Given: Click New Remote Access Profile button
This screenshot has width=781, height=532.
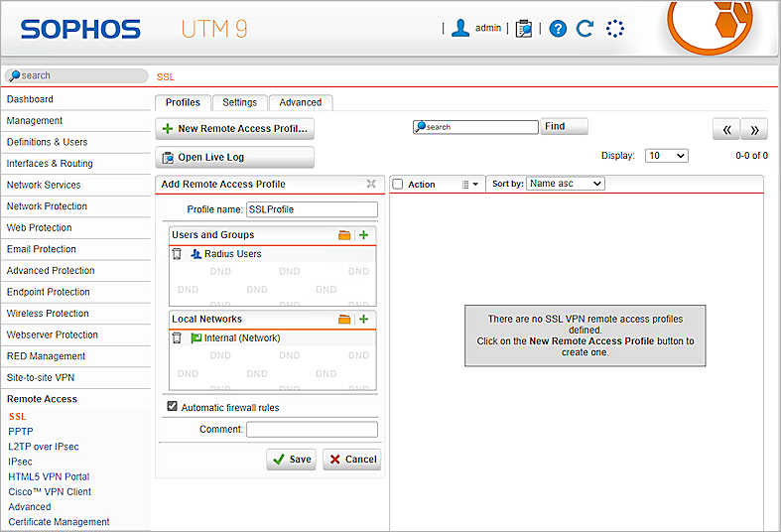Looking at the screenshot, I should click(x=234, y=128).
